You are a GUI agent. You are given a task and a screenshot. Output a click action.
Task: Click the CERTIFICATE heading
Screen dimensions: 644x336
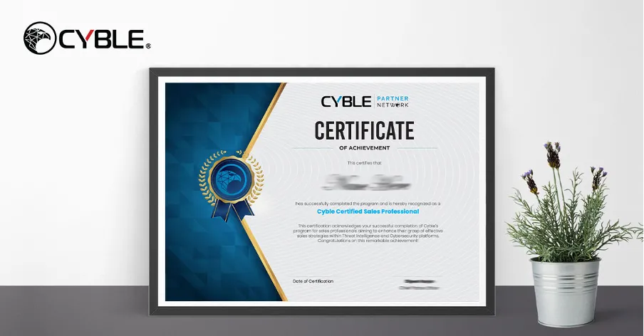364,131
